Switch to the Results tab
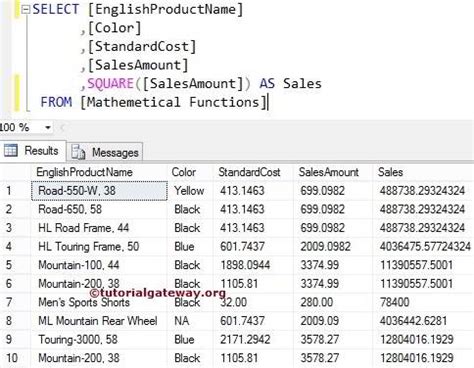 [x=33, y=151]
